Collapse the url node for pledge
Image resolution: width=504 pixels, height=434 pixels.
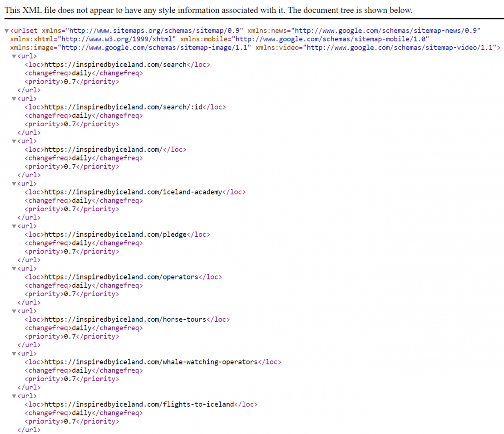[x=14, y=226]
